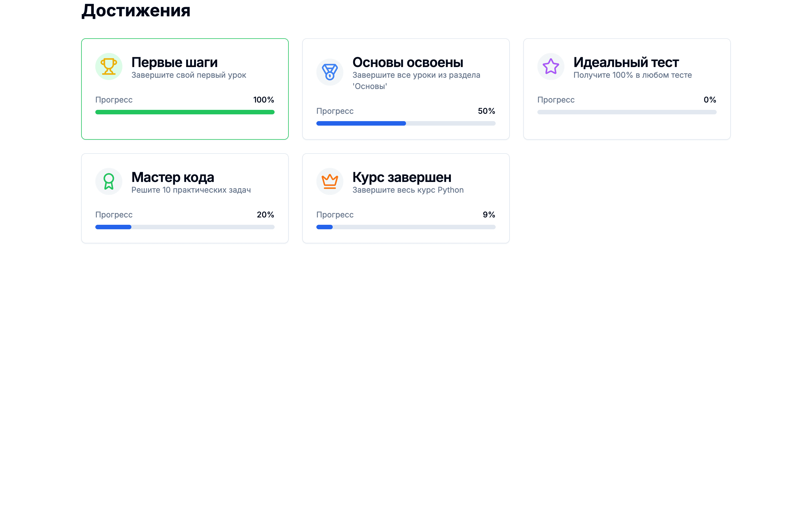The image size is (812, 507).
Task: Click 'Решите 10 практических задач' description
Action: tap(191, 190)
